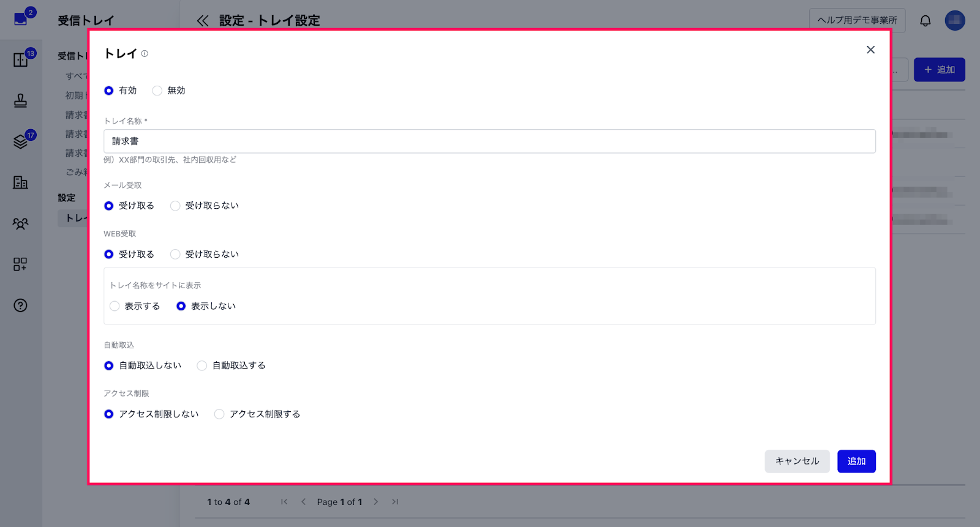Go to previous page in pagination
This screenshot has height=527, width=980.
pyautogui.click(x=303, y=502)
